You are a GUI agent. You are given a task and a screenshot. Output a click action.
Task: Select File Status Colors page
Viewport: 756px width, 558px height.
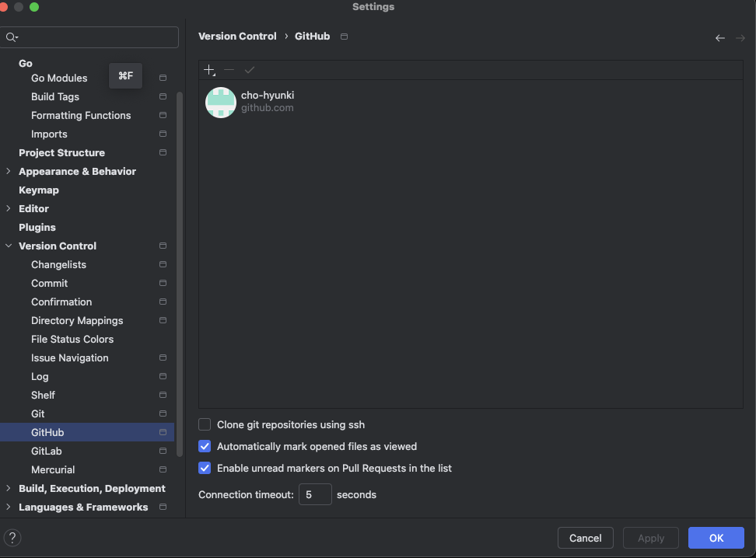click(x=72, y=340)
